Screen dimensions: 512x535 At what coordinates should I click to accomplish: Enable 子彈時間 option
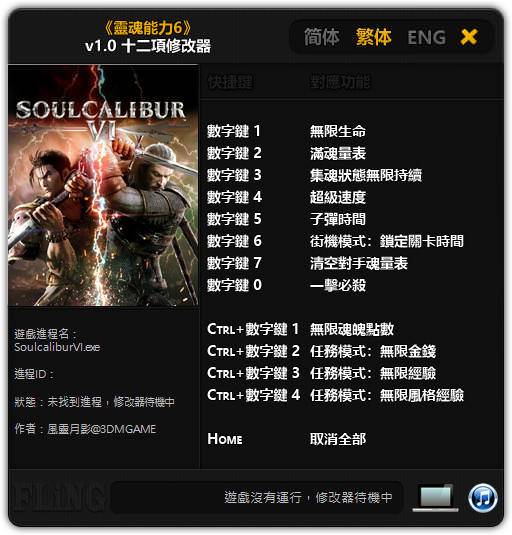tap(338, 219)
